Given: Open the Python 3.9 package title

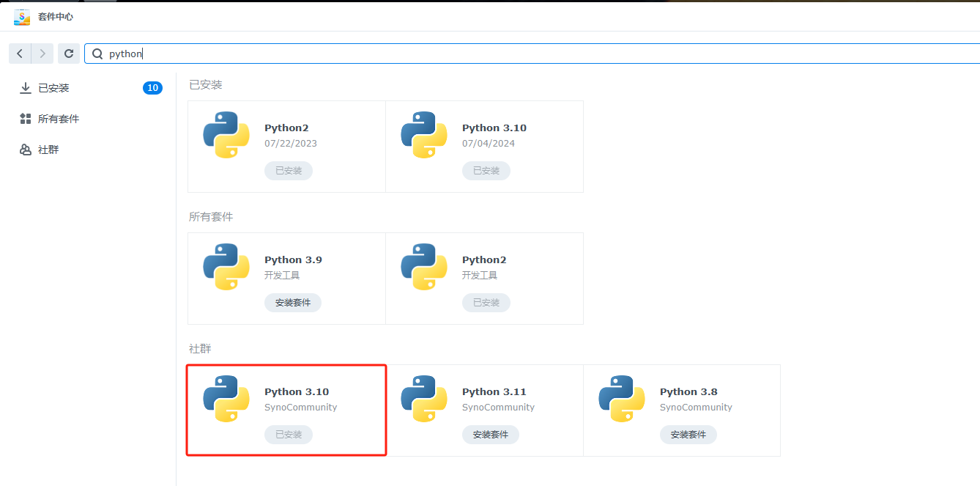Looking at the screenshot, I should point(293,259).
